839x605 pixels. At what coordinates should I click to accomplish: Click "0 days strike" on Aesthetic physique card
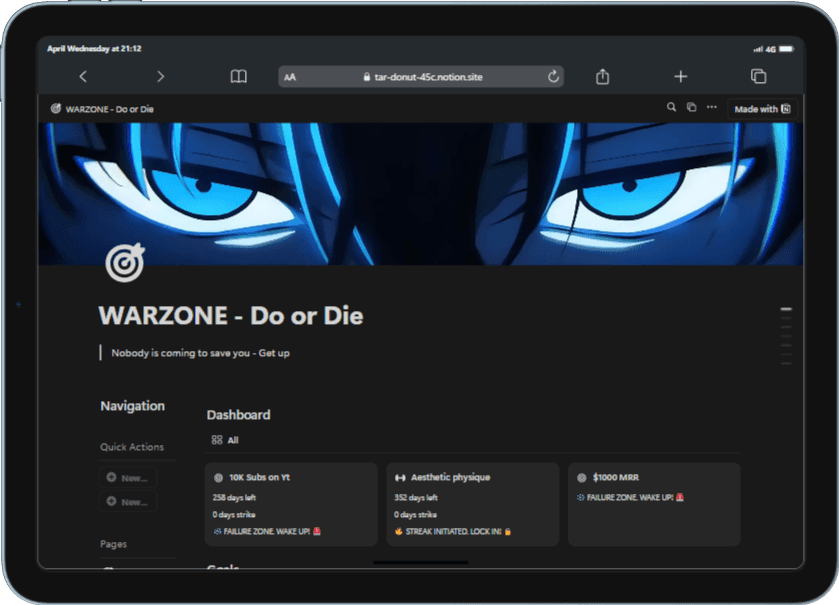(416, 515)
